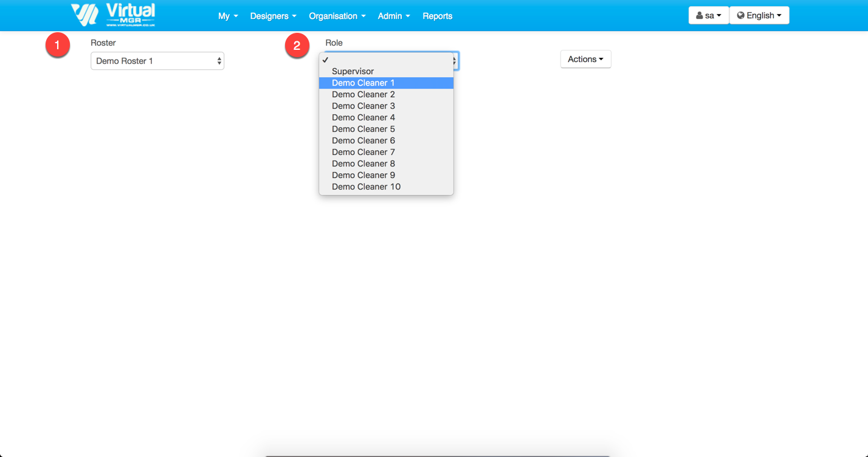Open the sa user account menu
Viewport: 868px width, 457px height.
point(708,16)
